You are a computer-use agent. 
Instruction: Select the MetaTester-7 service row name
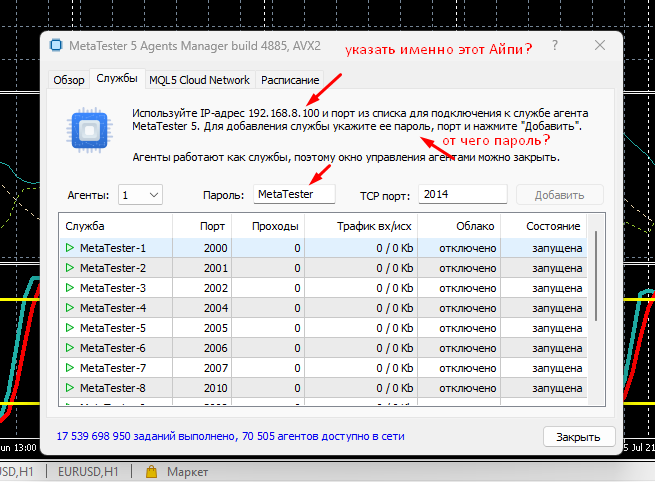pyautogui.click(x=113, y=368)
